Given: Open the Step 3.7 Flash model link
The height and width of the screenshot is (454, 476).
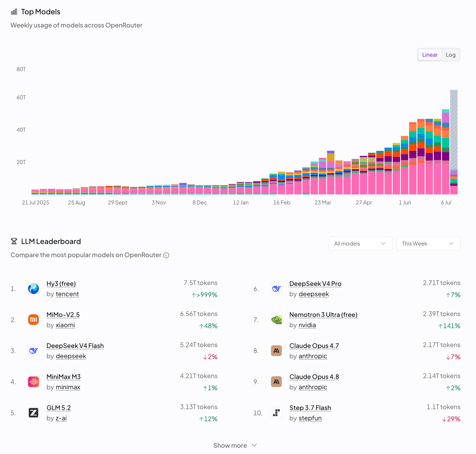Looking at the screenshot, I should (310, 408).
